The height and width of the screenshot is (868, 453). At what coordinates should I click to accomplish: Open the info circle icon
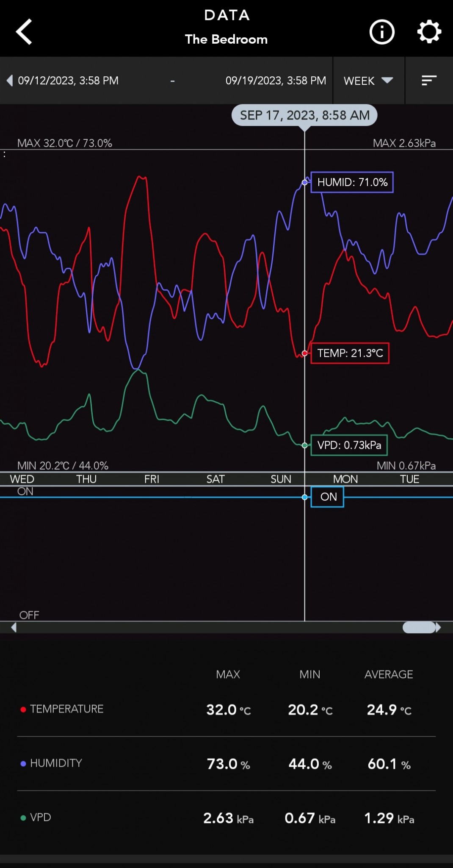point(381,32)
